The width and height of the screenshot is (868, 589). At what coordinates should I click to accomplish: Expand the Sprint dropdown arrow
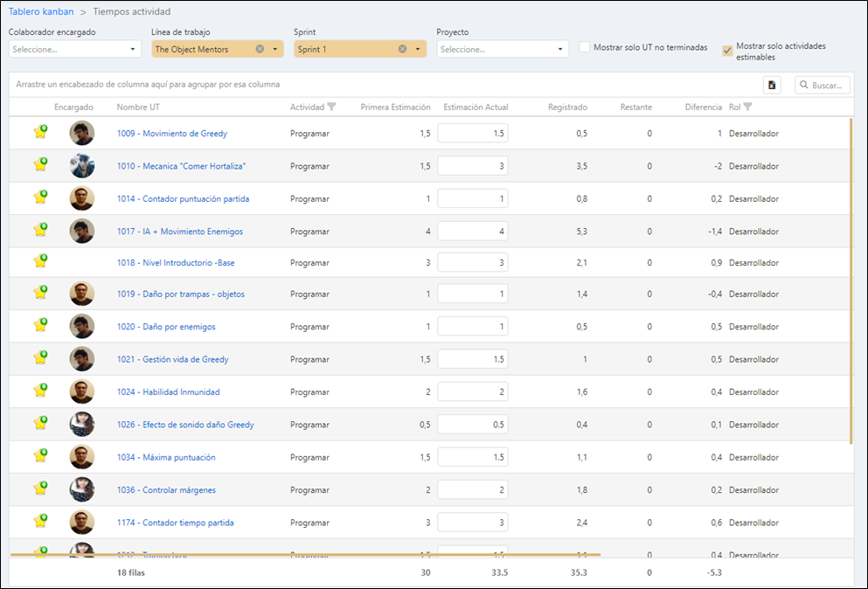[418, 49]
